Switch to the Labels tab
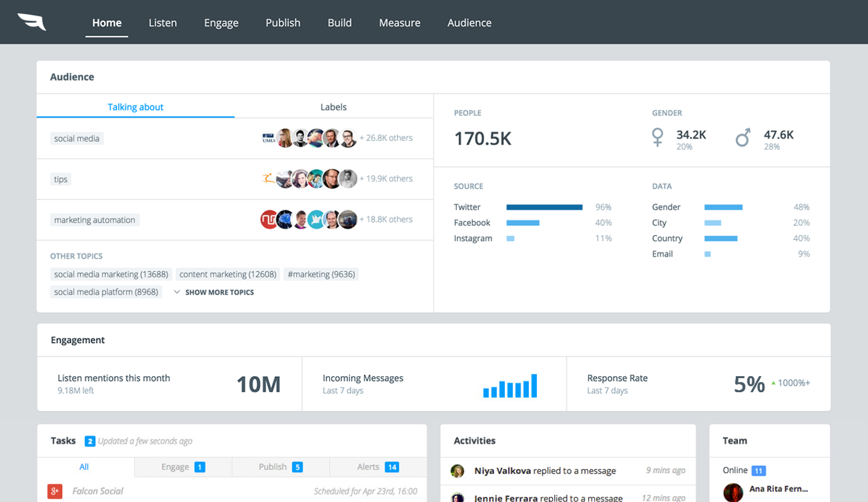This screenshot has height=502, width=868. pyautogui.click(x=333, y=107)
